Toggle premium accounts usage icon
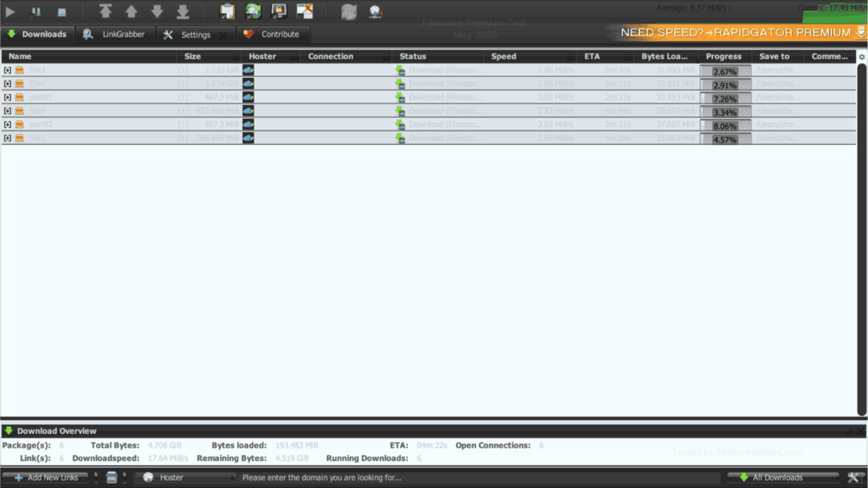The height and width of the screenshot is (488, 868). [x=278, y=11]
